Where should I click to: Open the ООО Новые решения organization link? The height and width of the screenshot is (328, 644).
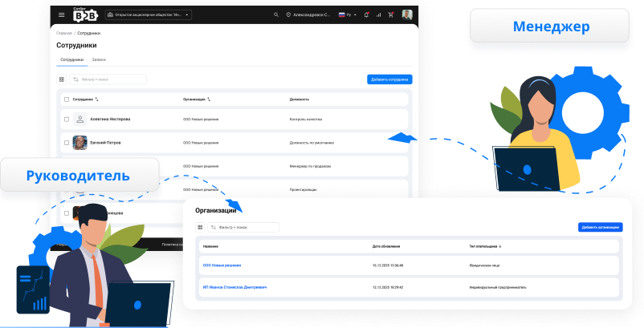222,265
